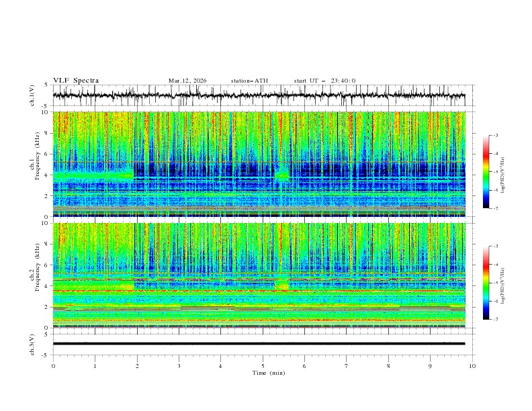Click the "-5" tick on ch.1(V) axis
This screenshot has width=532, height=411.
click(x=46, y=106)
